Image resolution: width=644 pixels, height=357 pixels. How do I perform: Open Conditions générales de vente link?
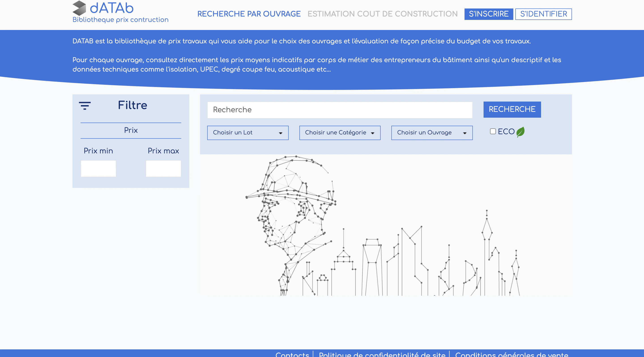(512, 355)
